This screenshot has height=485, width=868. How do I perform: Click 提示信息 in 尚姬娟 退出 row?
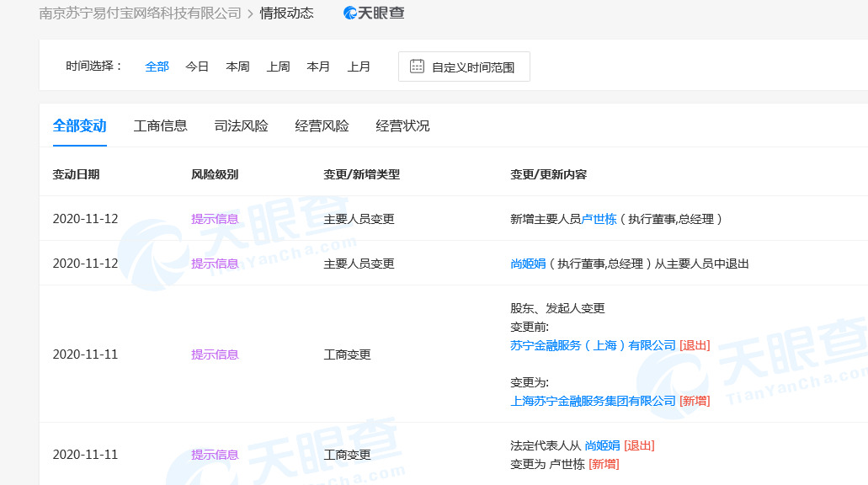pos(215,264)
